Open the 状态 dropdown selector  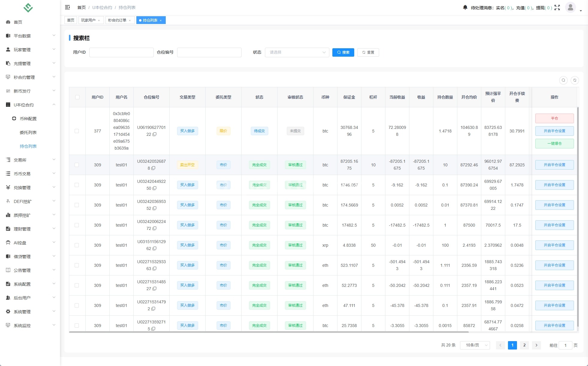point(297,52)
